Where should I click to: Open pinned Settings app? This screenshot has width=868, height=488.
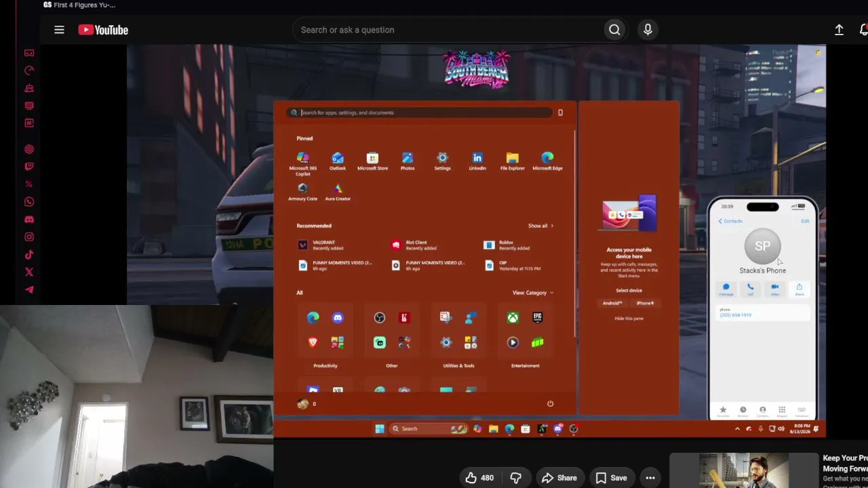442,161
